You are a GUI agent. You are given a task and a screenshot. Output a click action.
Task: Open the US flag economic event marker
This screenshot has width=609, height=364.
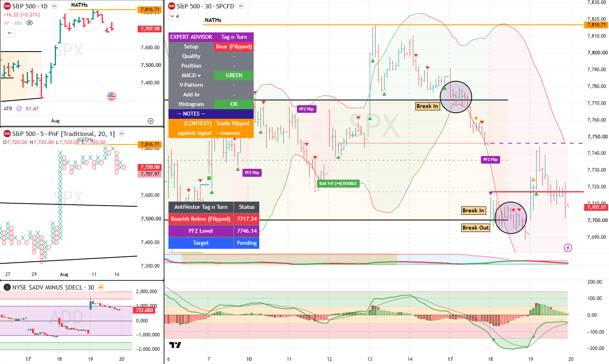point(112,96)
